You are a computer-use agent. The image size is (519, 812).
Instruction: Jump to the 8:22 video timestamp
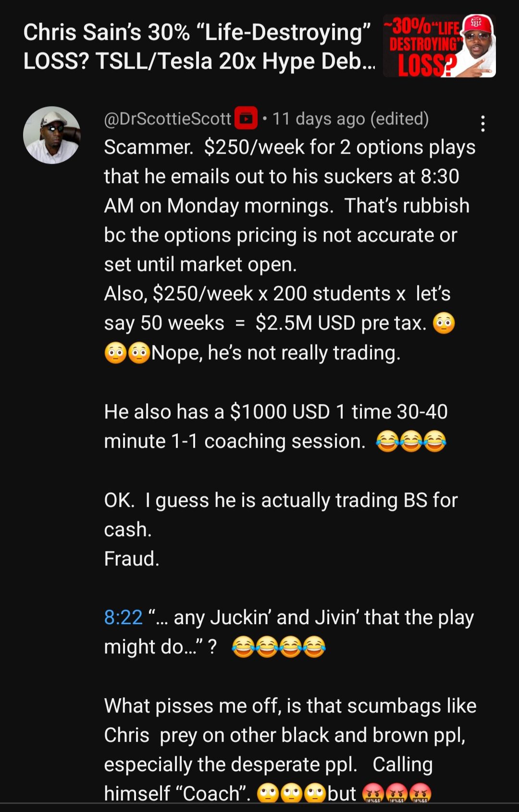click(x=124, y=617)
